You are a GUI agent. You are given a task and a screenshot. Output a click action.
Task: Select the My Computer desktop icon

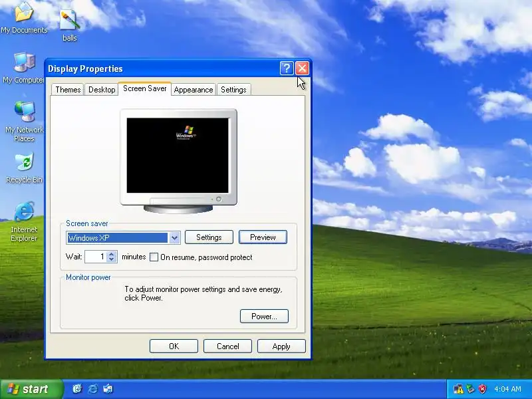click(x=24, y=68)
